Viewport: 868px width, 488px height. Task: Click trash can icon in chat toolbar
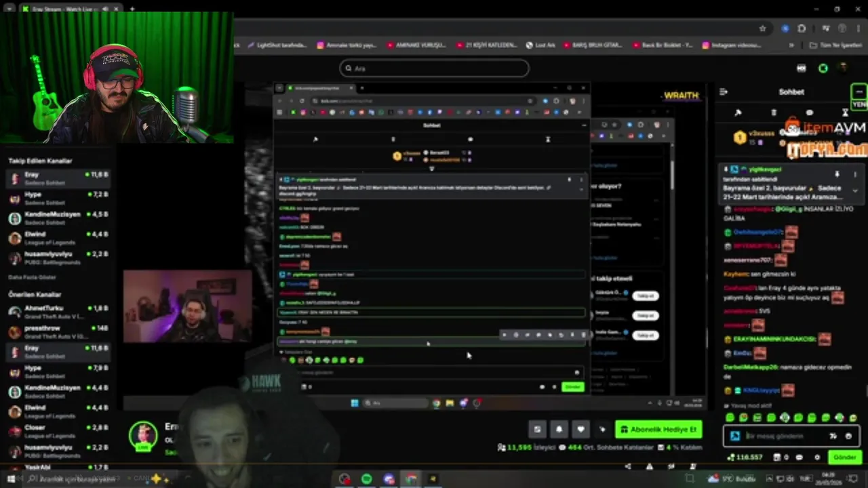click(774, 113)
